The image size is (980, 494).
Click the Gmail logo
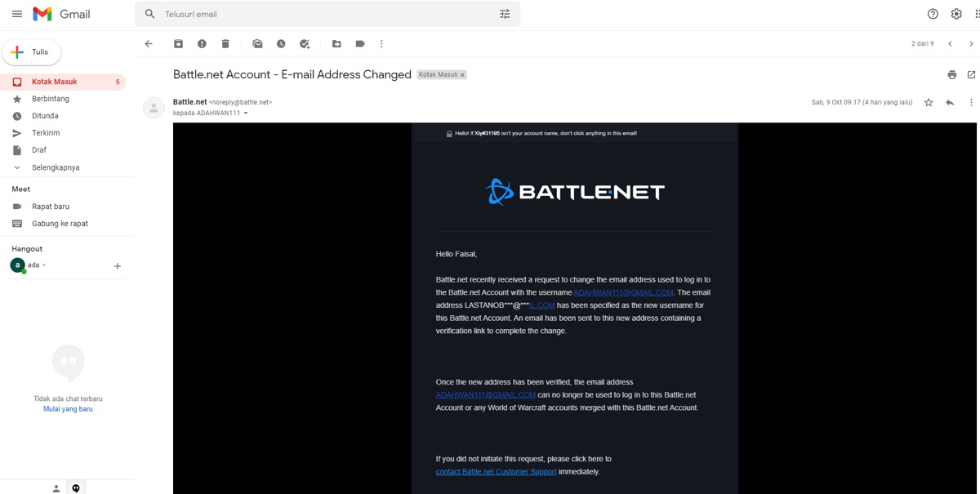(x=61, y=14)
